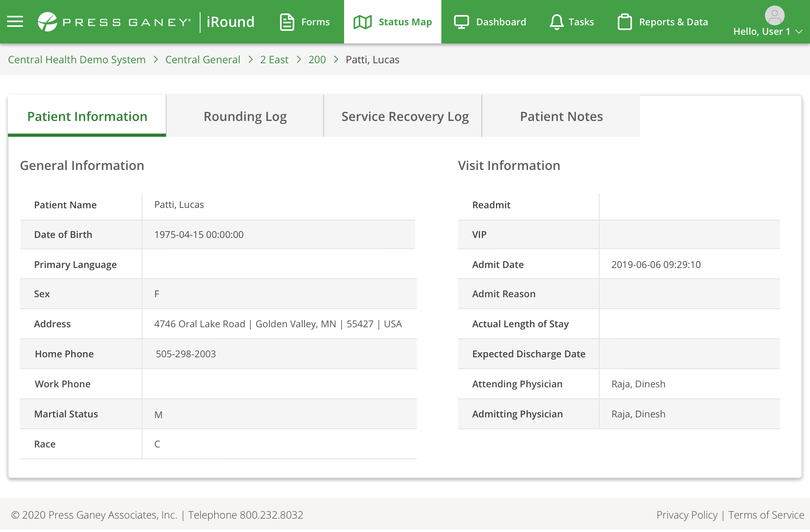
Task: Click the Hello, User 1 greeting
Action: point(762,32)
